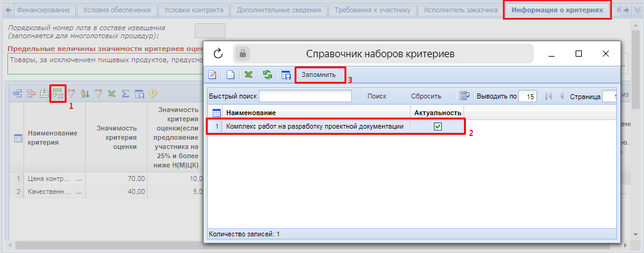The image size is (644, 253).
Task: Click the Сбросить link to reset search
Action: tap(426, 96)
